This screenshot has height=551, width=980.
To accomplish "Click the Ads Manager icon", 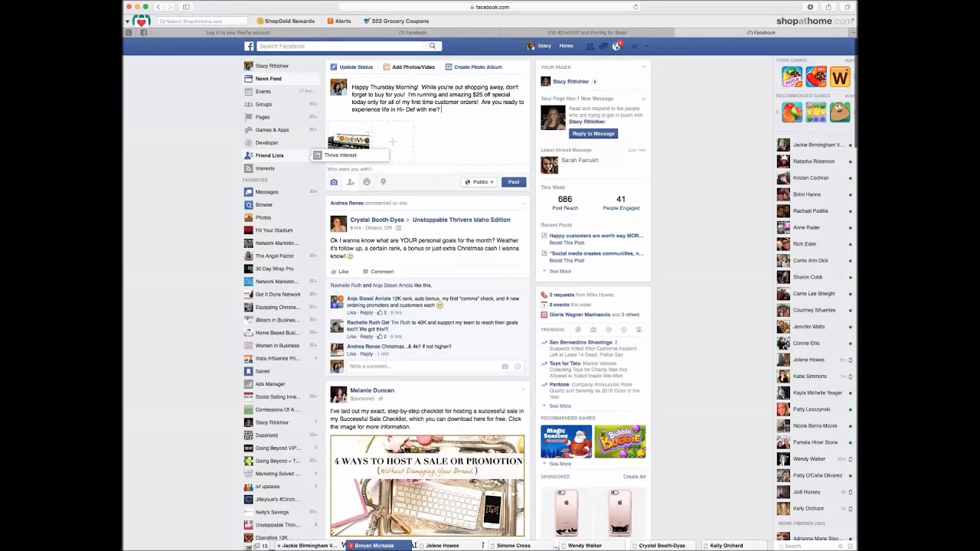I will [248, 384].
